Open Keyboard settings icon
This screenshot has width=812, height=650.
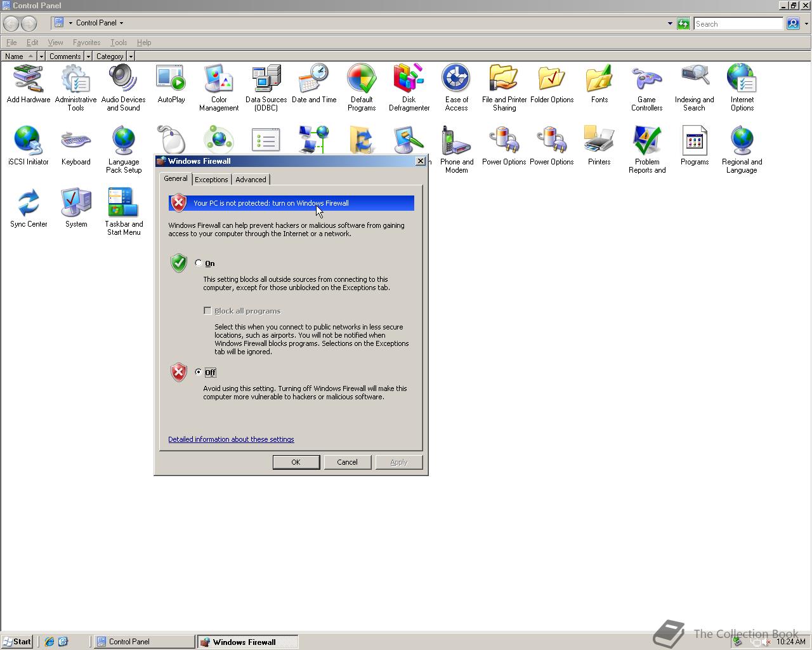pyautogui.click(x=76, y=146)
